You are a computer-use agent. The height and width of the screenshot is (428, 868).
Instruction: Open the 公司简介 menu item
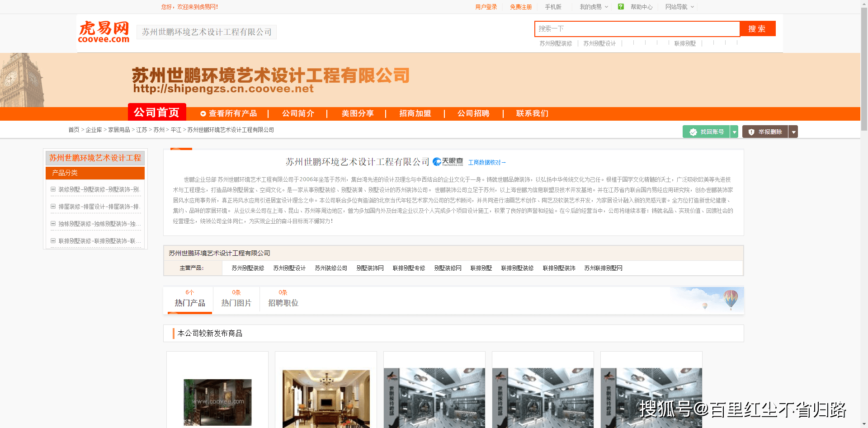[297, 113]
